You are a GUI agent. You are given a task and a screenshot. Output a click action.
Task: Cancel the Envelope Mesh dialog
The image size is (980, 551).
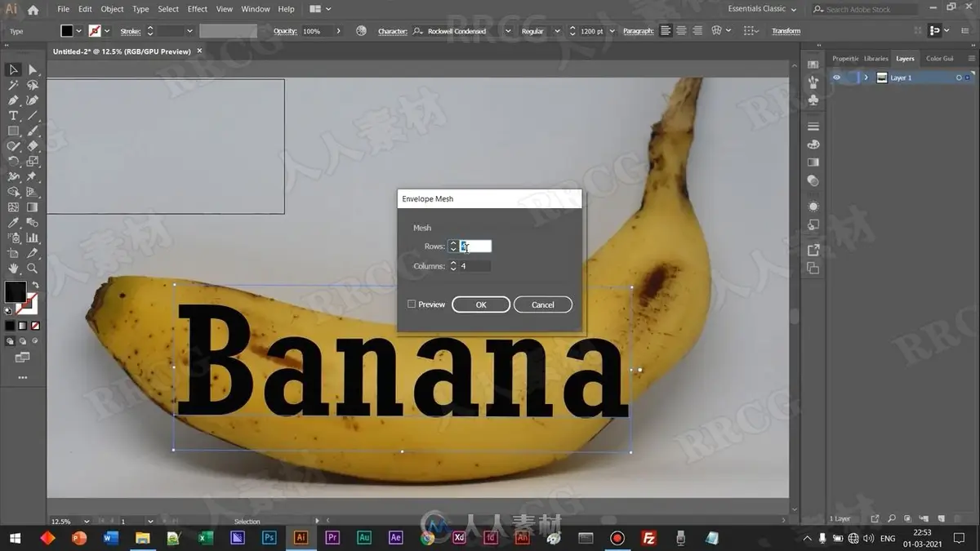click(x=543, y=304)
